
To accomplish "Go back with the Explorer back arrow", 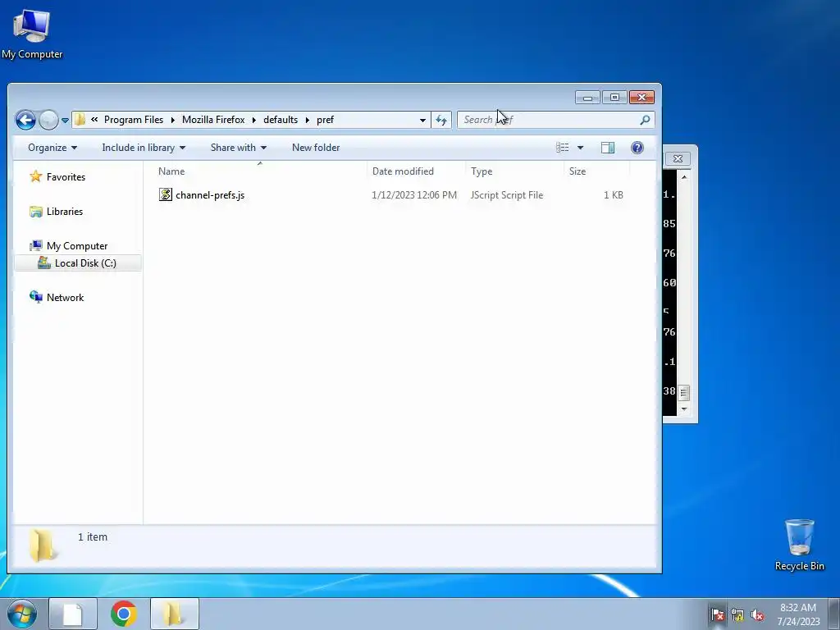I will (25, 120).
